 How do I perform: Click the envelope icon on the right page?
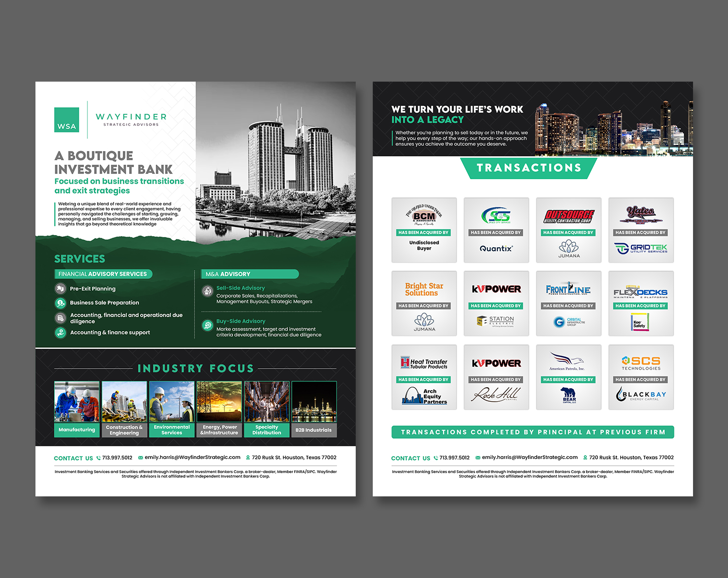(478, 458)
